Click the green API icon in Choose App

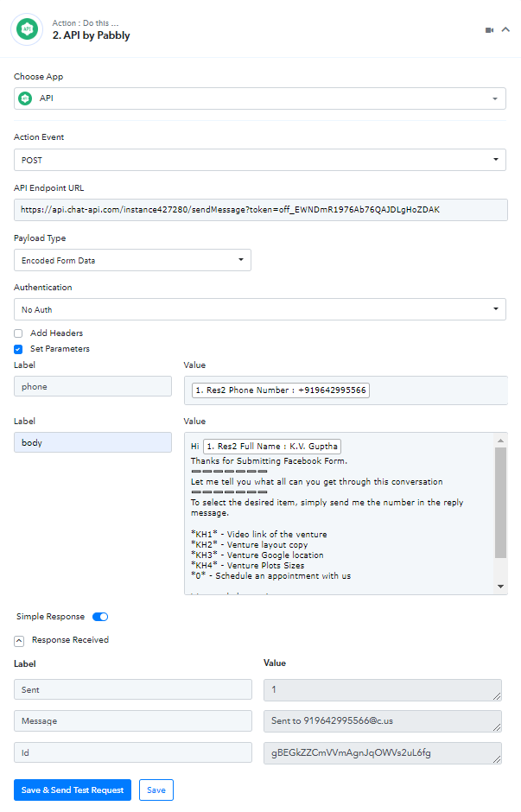coord(25,98)
